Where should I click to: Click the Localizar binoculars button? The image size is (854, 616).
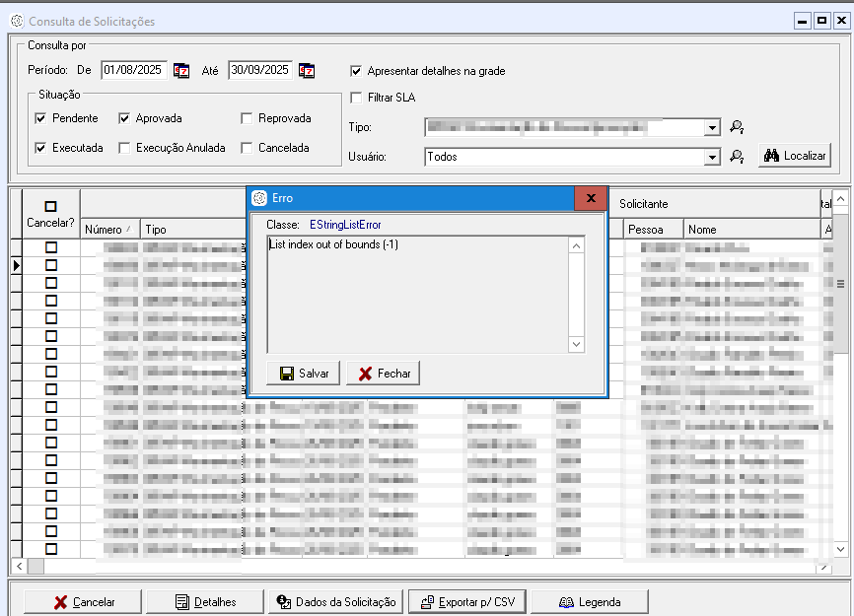794,156
